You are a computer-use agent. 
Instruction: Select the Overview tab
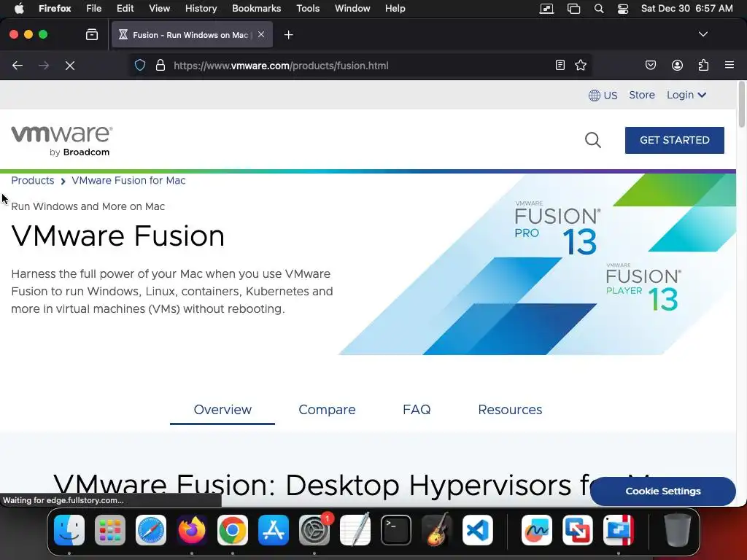(x=222, y=410)
